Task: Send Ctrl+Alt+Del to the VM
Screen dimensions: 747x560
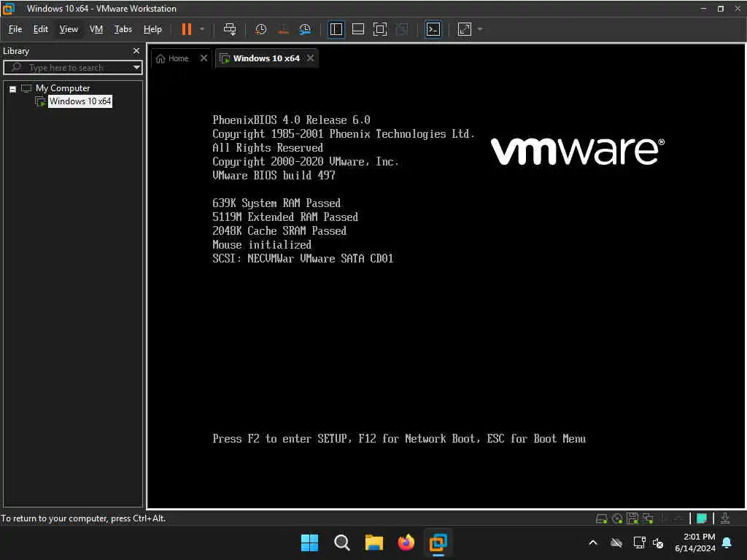Action: [x=230, y=29]
